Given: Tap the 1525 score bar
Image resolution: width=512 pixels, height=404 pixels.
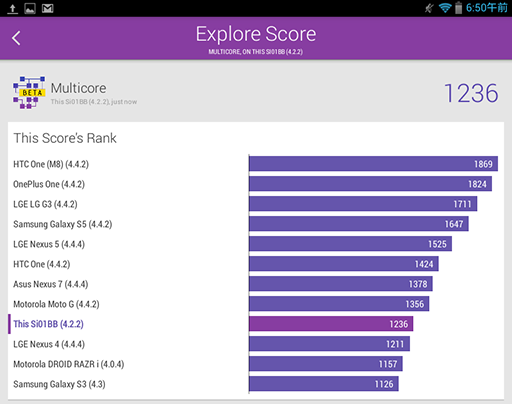Looking at the screenshot, I should click(351, 244).
